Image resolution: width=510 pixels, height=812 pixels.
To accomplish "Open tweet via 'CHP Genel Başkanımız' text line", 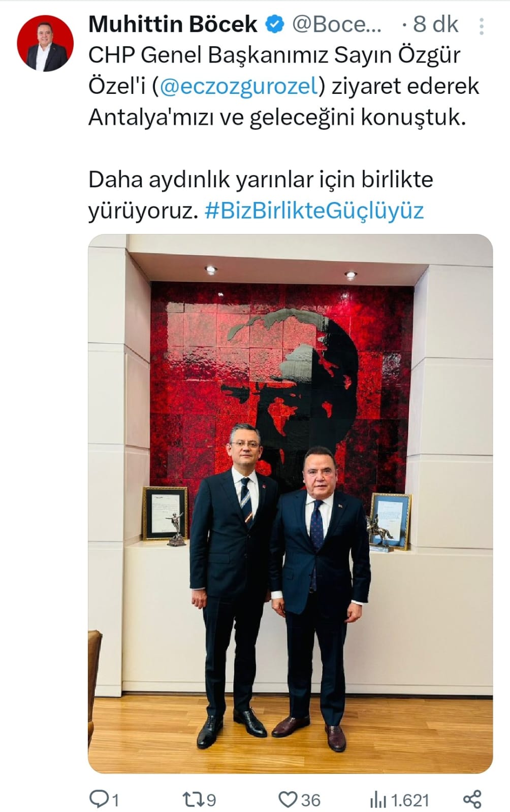I will [x=274, y=55].
